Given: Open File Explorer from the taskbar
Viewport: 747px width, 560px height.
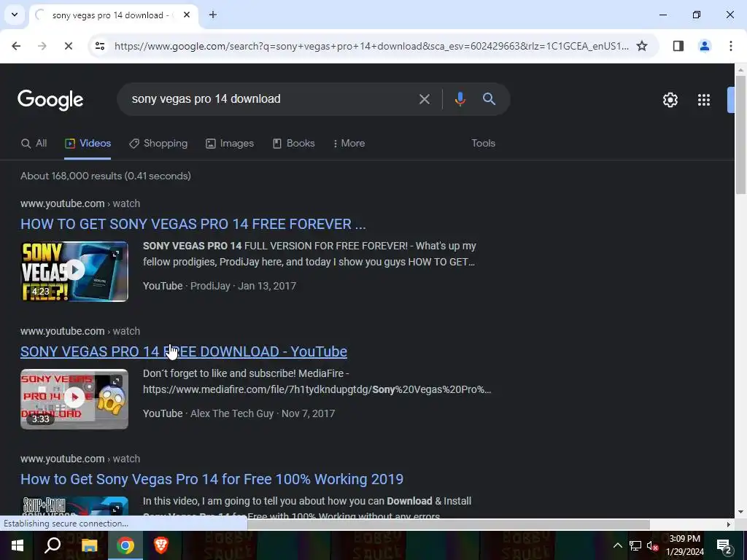Looking at the screenshot, I should click(x=89, y=545).
